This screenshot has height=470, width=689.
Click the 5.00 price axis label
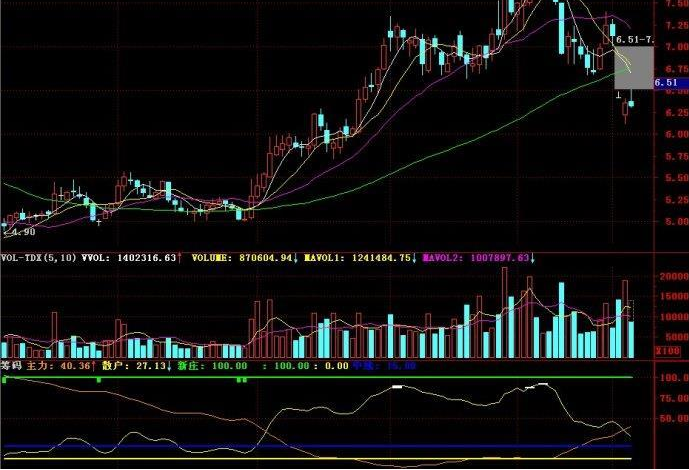(677, 222)
